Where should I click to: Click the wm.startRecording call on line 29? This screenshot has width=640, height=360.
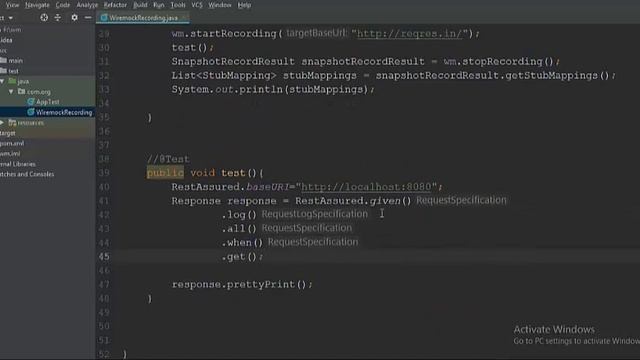tap(224, 33)
